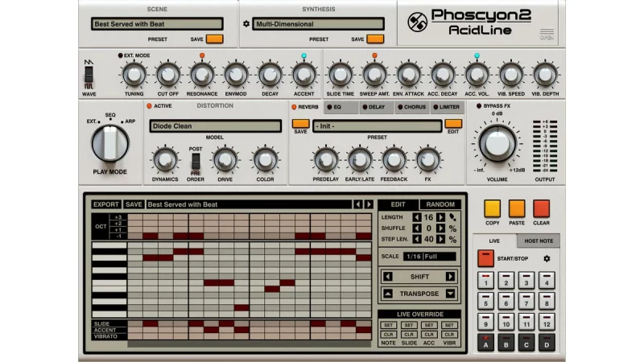Click the Export pattern button
The height and width of the screenshot is (362, 644).
(106, 204)
